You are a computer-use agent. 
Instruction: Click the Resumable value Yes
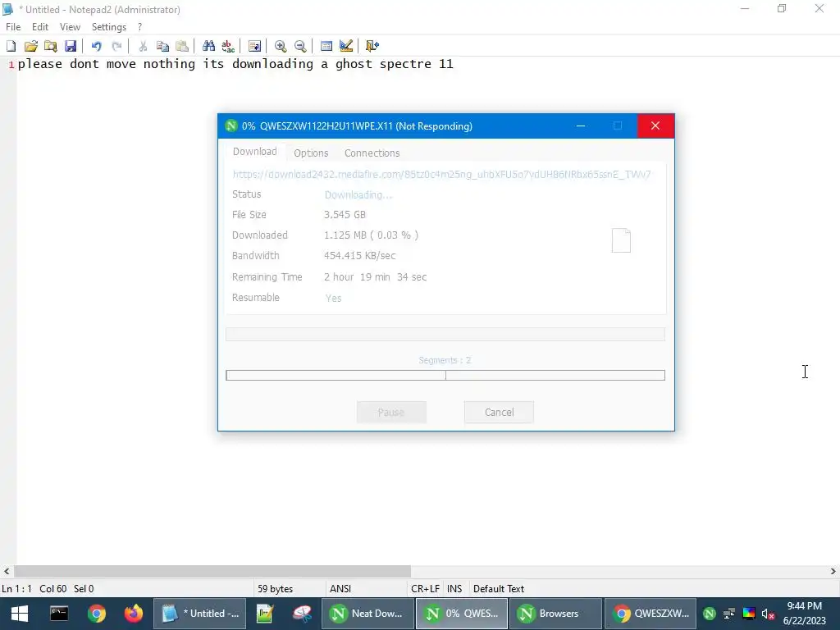[x=333, y=298]
